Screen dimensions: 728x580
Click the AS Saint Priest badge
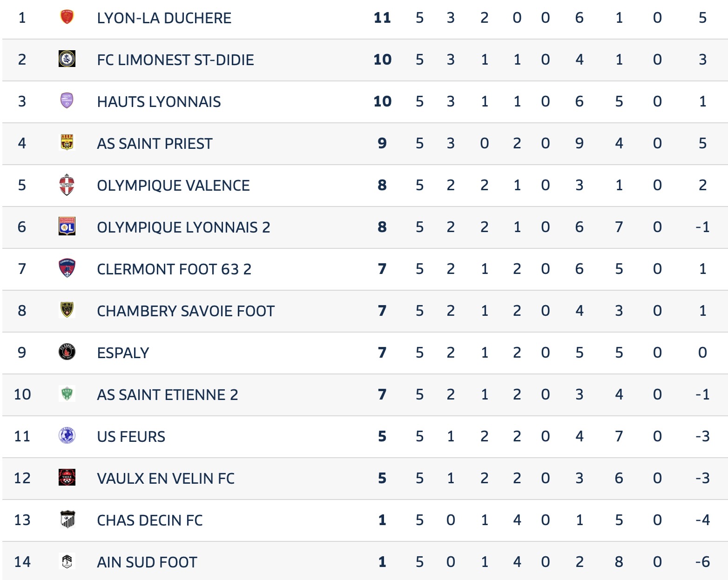pos(67,143)
